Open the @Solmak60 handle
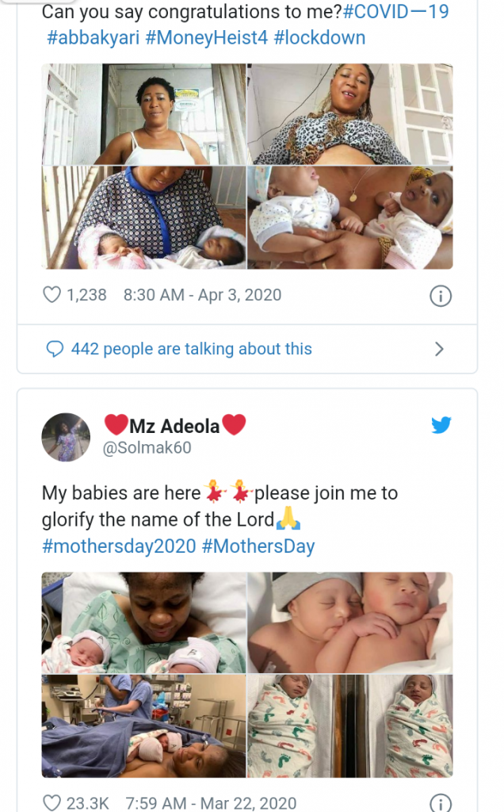Screen dimensions: 504x812 [147, 448]
